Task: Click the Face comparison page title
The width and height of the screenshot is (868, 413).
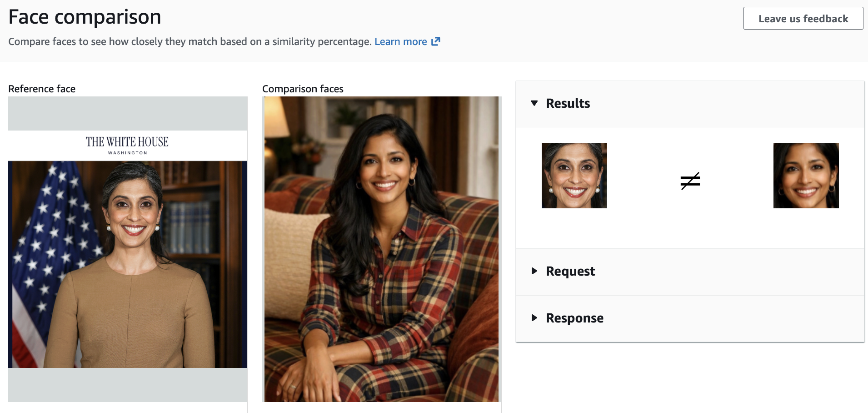Action: pyautogui.click(x=85, y=17)
